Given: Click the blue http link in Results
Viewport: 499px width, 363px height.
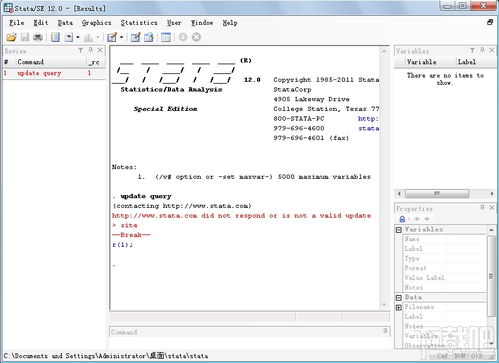Looking at the screenshot, I should (368, 118).
